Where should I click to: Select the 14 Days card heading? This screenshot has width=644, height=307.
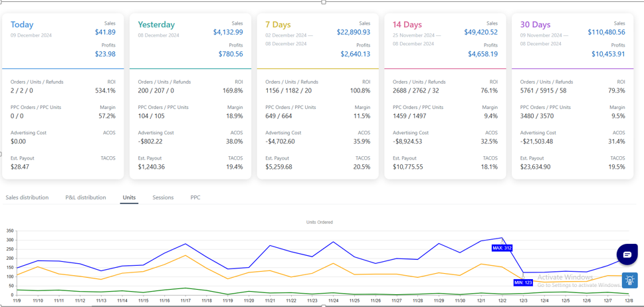click(407, 25)
